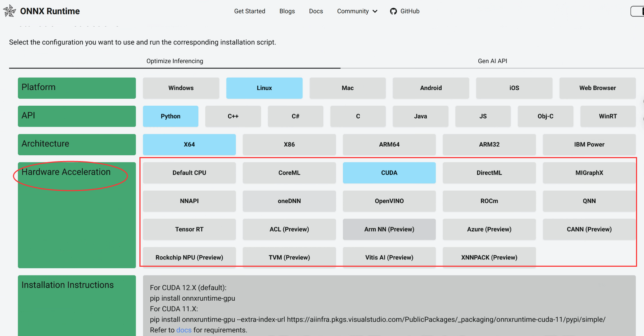
Task: Click the Hardware Acceleration row label
Action: (x=77, y=215)
